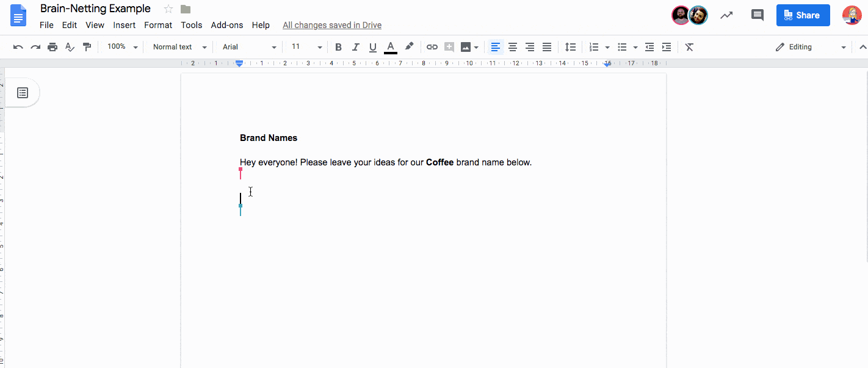Select the Paint format tool
The height and width of the screenshot is (368, 868).
point(87,46)
